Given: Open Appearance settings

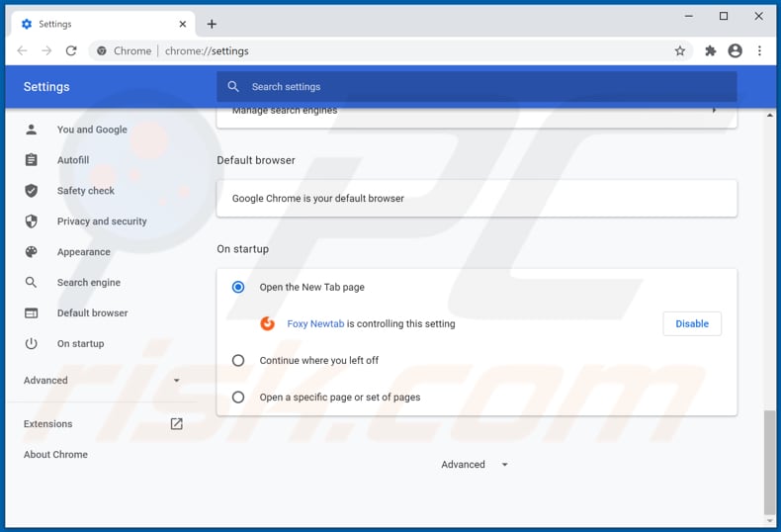Looking at the screenshot, I should (84, 251).
